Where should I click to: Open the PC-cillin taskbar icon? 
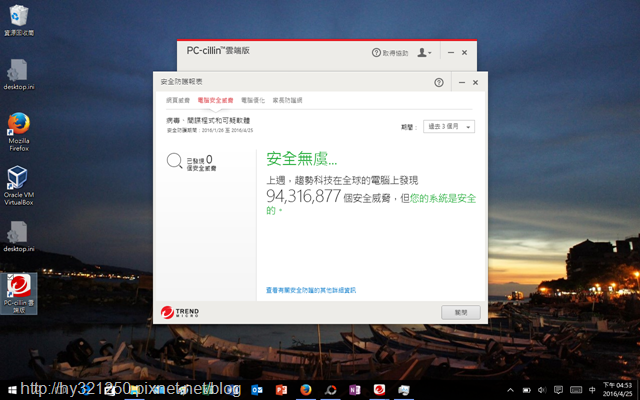point(379,390)
